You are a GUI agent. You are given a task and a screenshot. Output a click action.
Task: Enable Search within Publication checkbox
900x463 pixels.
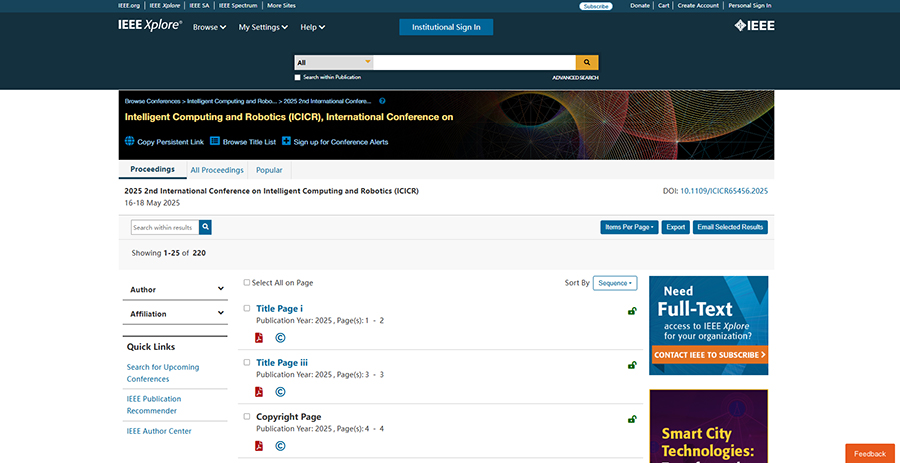pyautogui.click(x=297, y=77)
